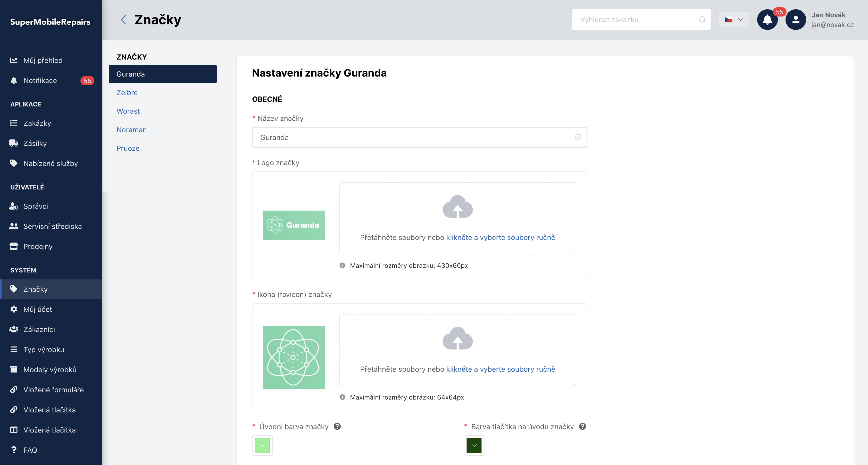Click the Typ výrobku lines icon

[x=13, y=350]
